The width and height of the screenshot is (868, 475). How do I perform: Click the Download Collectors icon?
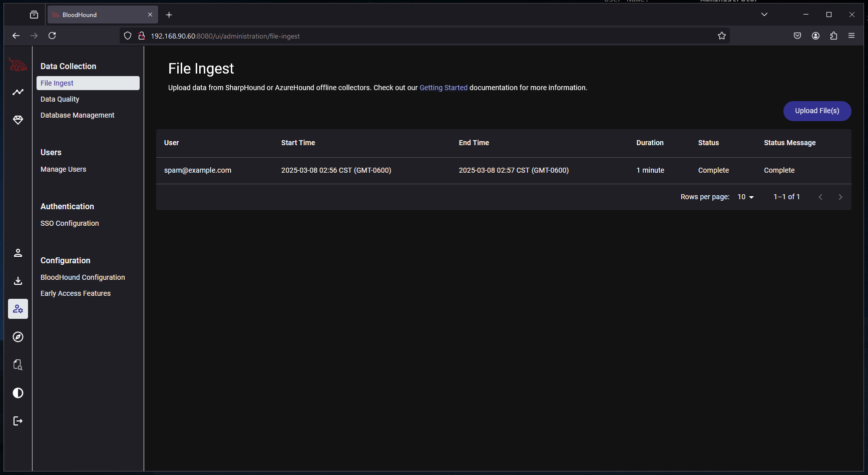coord(18,281)
